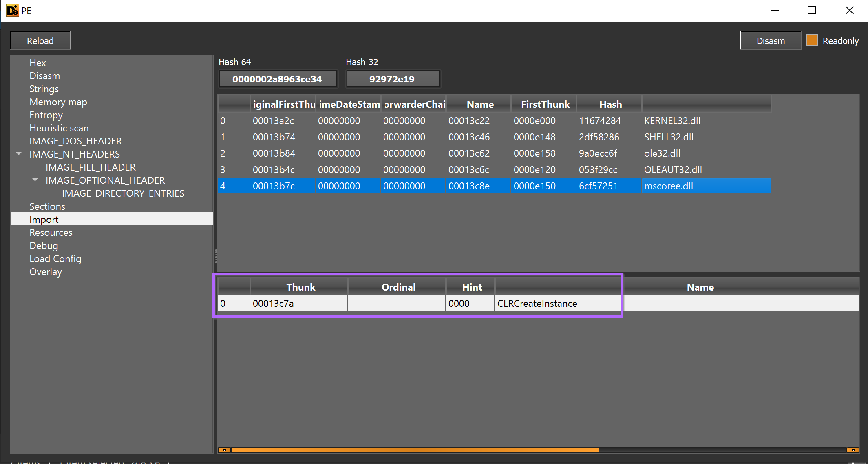Click the Hash 64 value field
868x464 pixels.
[x=278, y=79]
